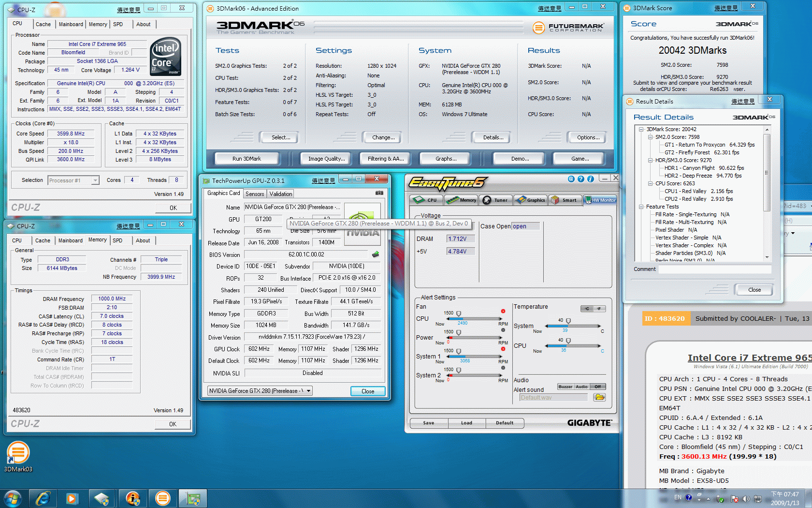
Task: Set alert sound mode to Off
Action: pos(598,387)
